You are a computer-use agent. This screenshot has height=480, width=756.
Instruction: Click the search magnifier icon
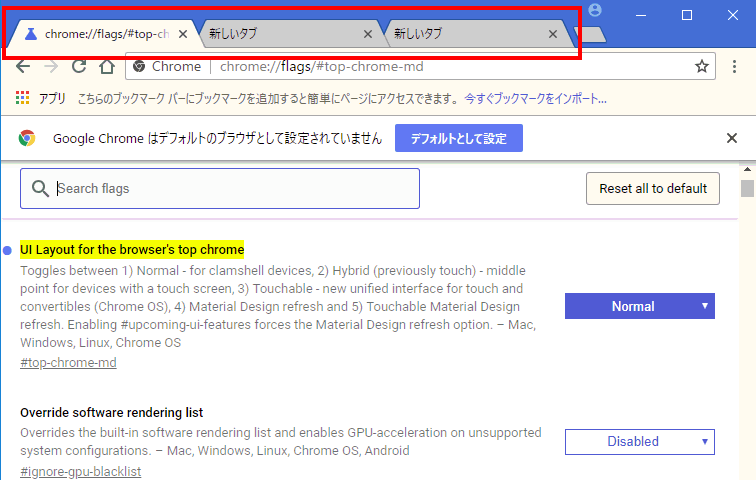[40, 188]
